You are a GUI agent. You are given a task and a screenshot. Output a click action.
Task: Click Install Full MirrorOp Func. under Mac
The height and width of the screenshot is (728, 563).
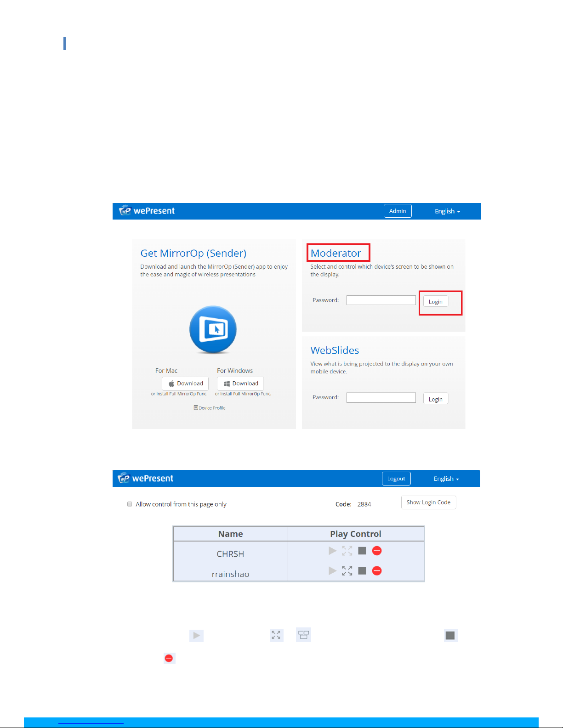182,394
